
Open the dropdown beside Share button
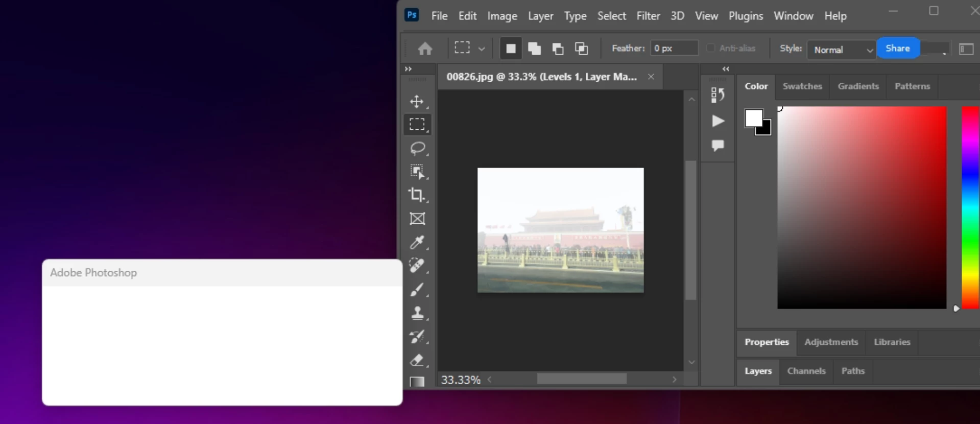coord(936,49)
